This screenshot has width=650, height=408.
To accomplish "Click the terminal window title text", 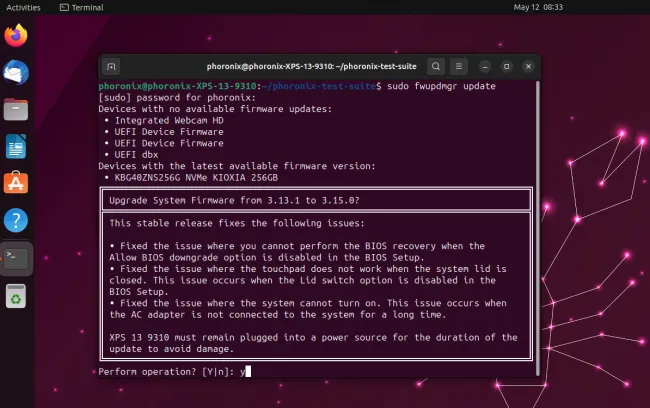I will (x=311, y=66).
